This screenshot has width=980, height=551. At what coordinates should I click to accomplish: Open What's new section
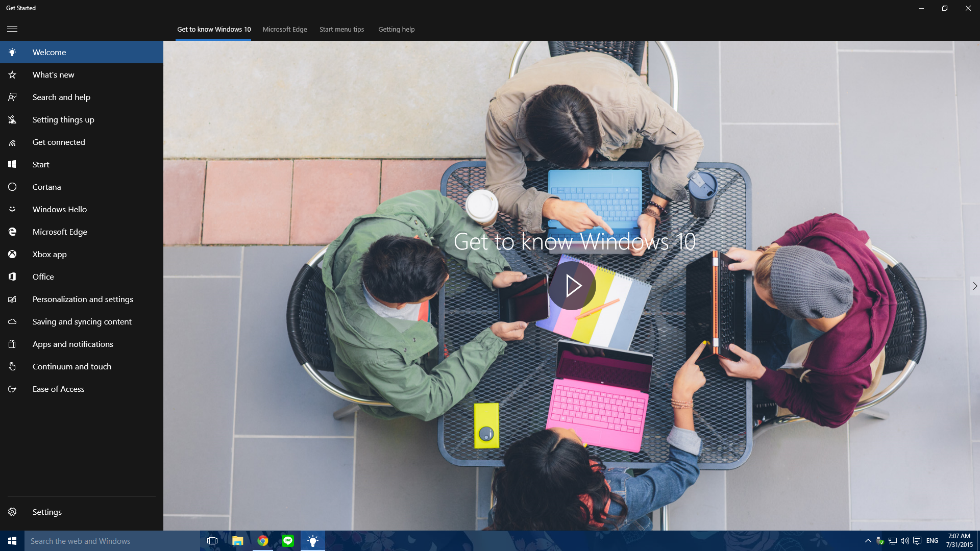coord(82,74)
